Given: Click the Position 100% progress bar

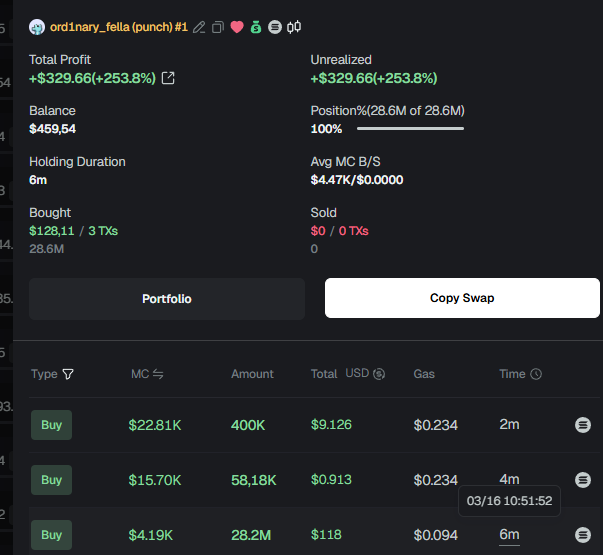Looking at the screenshot, I should click(410, 128).
